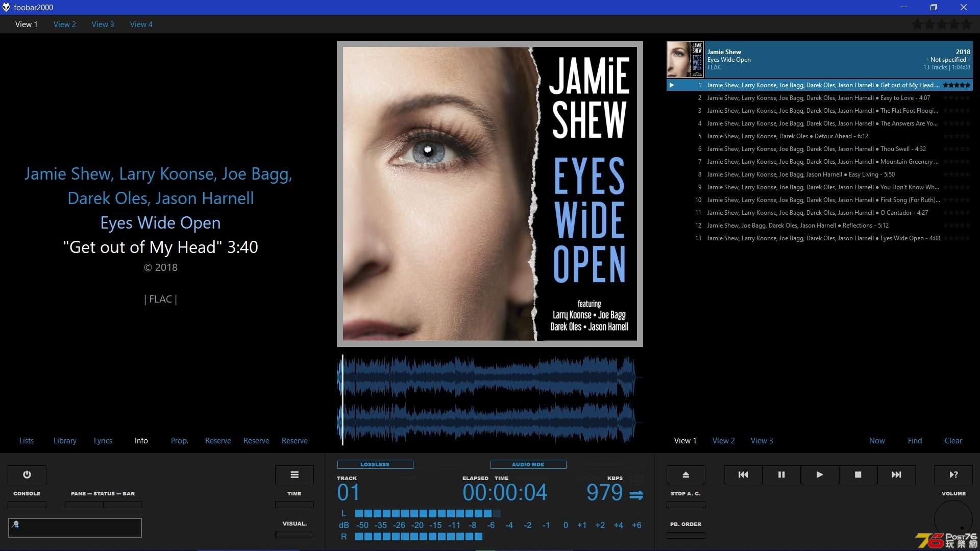Click the eject button above Stop A. C.
Screen dimensions: 980x551
click(x=686, y=474)
